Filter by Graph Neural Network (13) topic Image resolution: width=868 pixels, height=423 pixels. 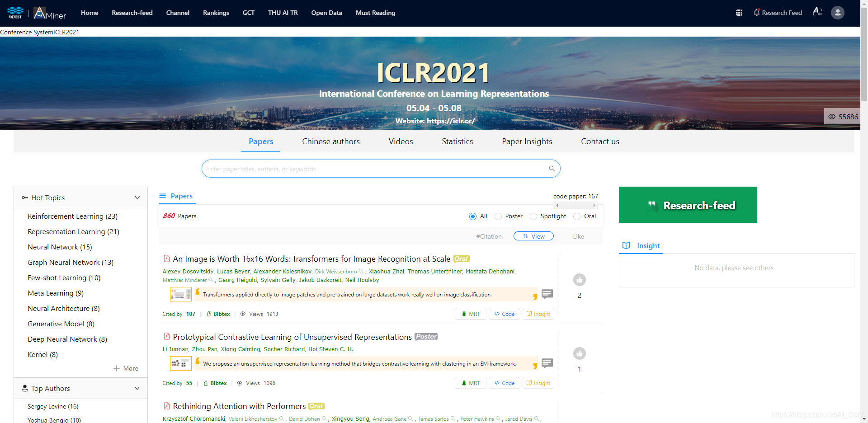[x=71, y=263]
